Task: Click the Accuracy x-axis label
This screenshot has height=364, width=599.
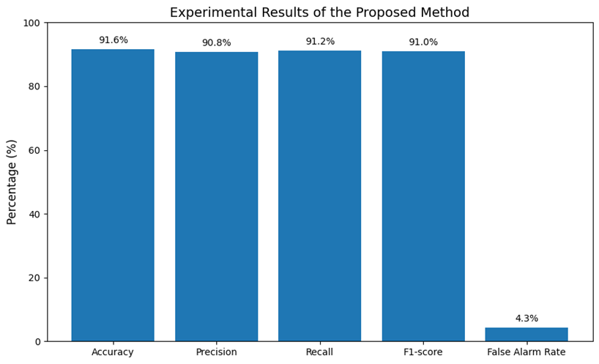Action: coord(113,352)
